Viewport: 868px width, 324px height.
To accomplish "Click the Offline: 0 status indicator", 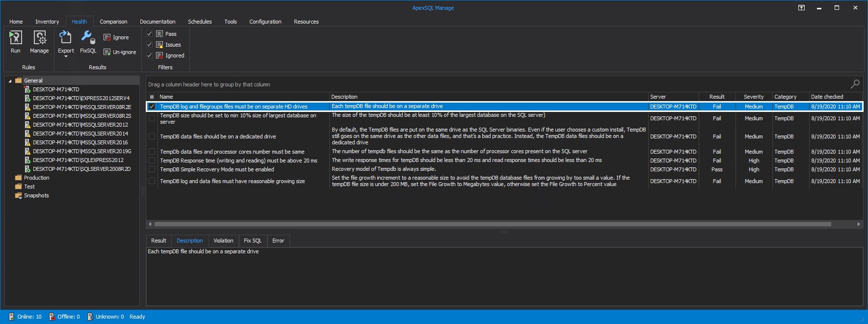I will [x=64, y=317].
